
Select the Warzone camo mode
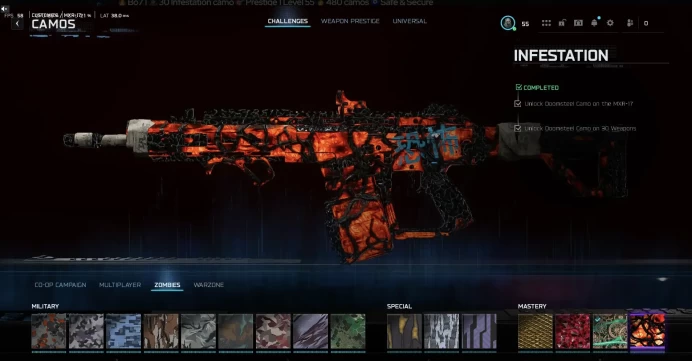click(x=209, y=285)
